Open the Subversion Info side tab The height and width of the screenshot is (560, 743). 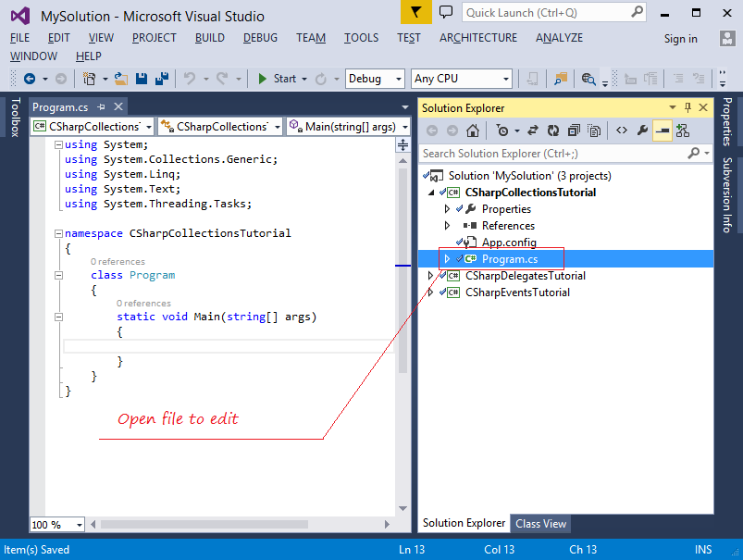(727, 195)
